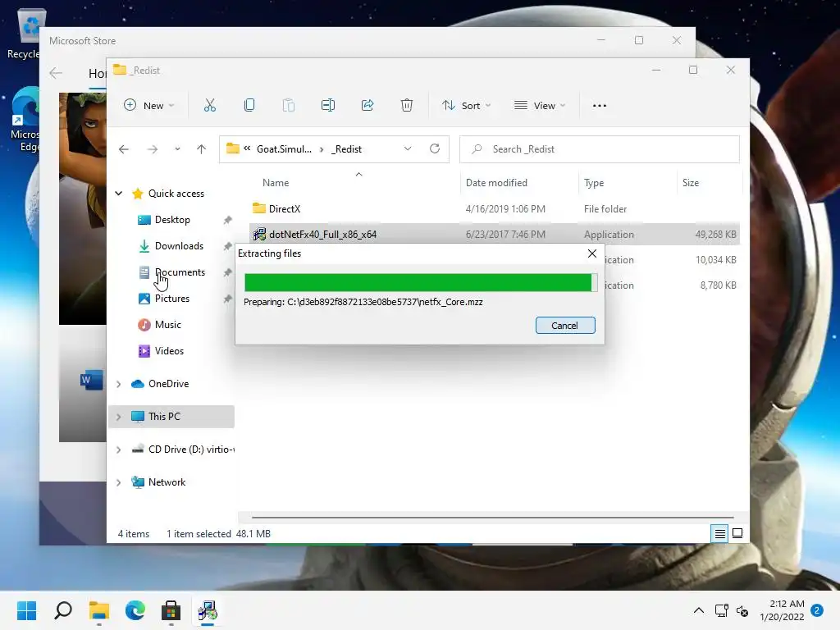Viewport: 840px width, 630px height.
Task: Cancel the file extraction
Action: tap(565, 325)
